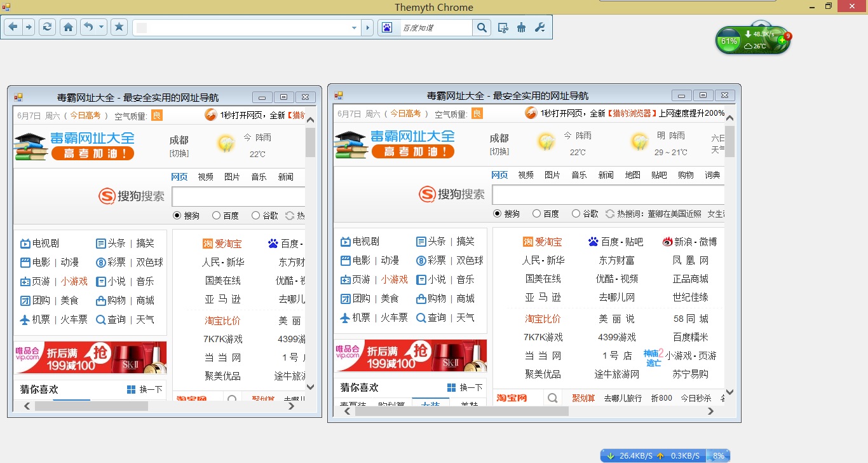Click [切换] city switcher in the right window
Viewport: 868px width, 463px height.
click(x=499, y=151)
